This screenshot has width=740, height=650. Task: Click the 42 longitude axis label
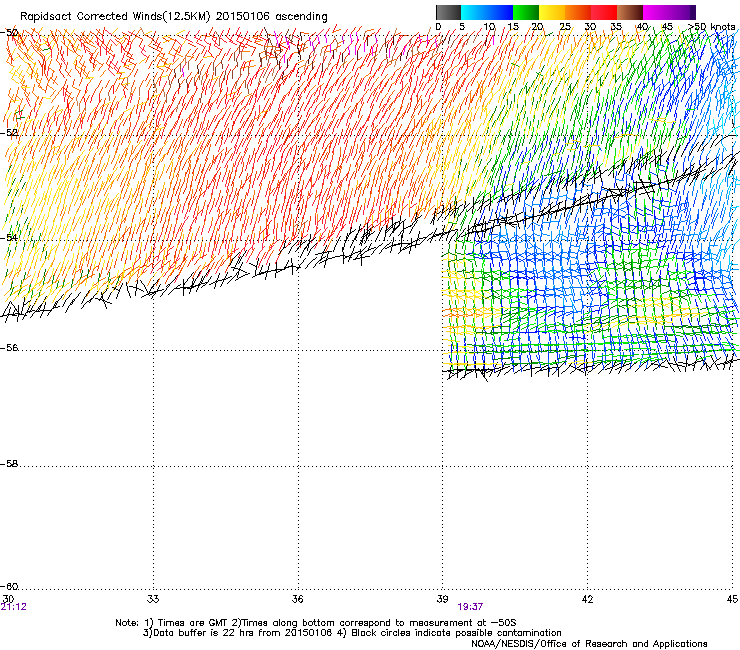pos(587,599)
